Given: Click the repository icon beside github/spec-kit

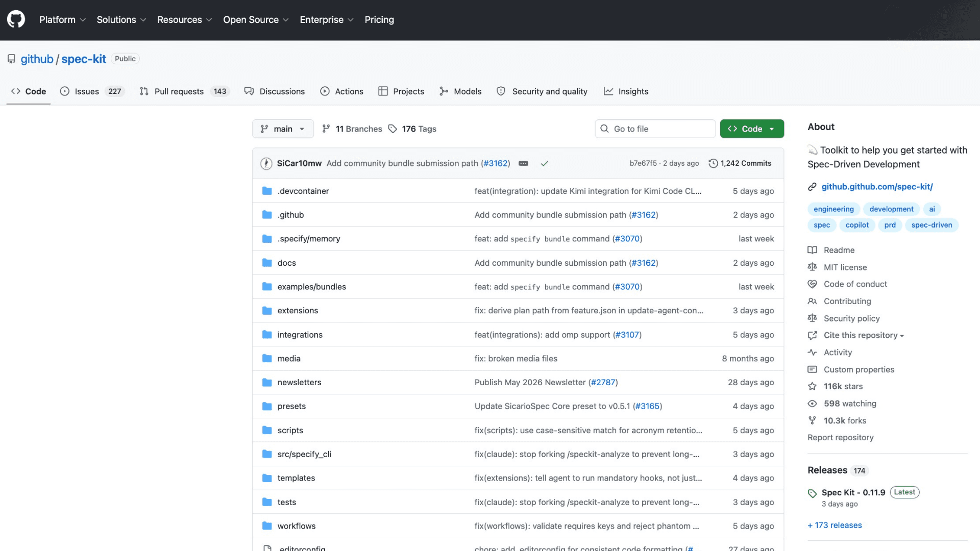Looking at the screenshot, I should click(x=11, y=59).
